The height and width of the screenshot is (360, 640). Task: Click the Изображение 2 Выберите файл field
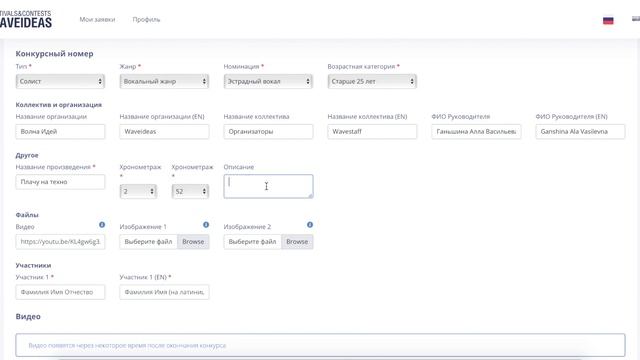click(x=253, y=242)
